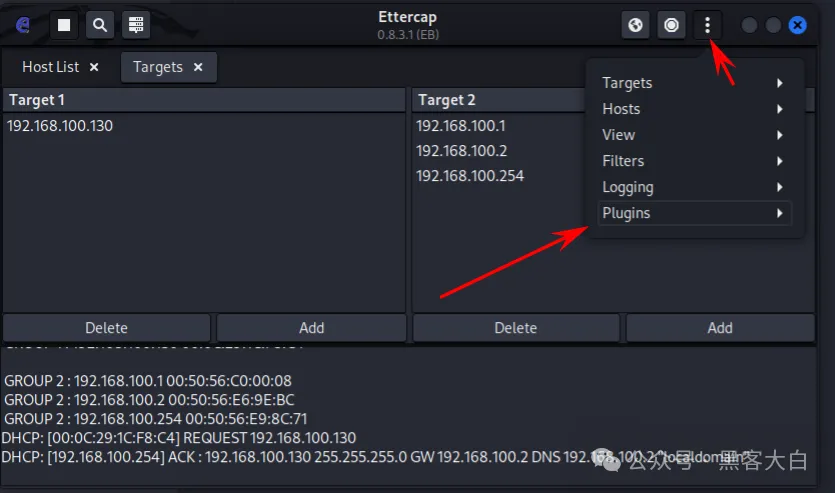Viewport: 835px width, 493px height.
Task: Select 192.168.100.2 in Target 2 list
Action: pyautogui.click(x=462, y=151)
